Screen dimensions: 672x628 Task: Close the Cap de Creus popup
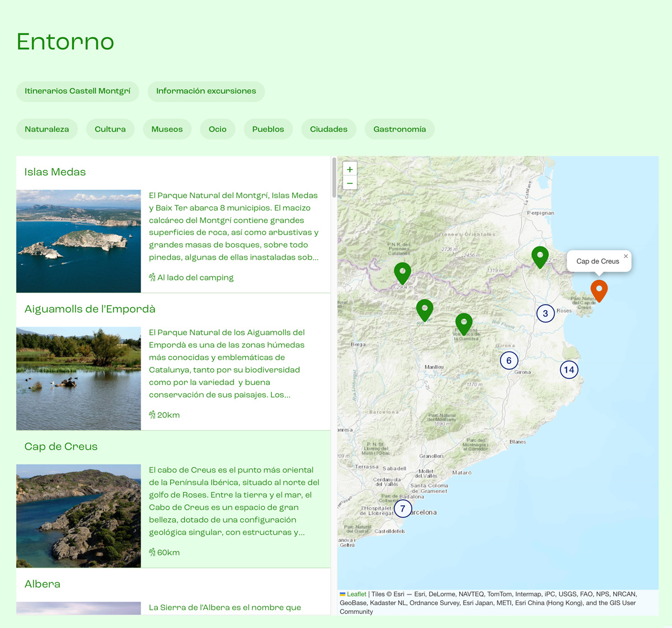tap(626, 256)
